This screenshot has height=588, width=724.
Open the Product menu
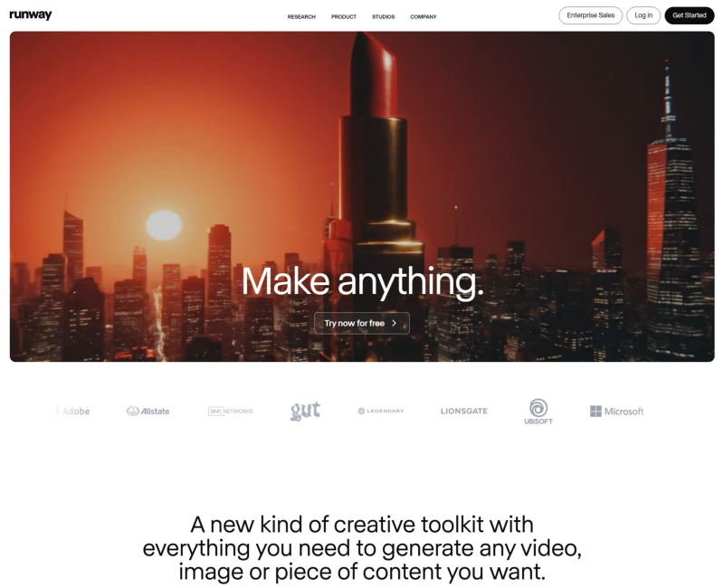click(x=344, y=16)
